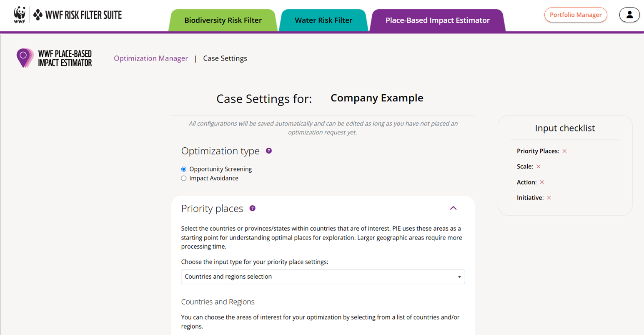Click the Company Example case name field
The width and height of the screenshot is (644, 335).
(377, 98)
